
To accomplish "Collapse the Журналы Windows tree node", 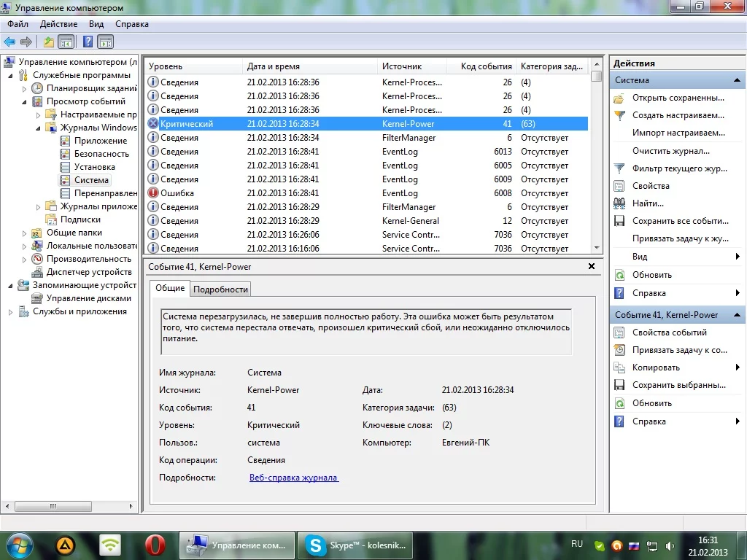I will click(38, 128).
